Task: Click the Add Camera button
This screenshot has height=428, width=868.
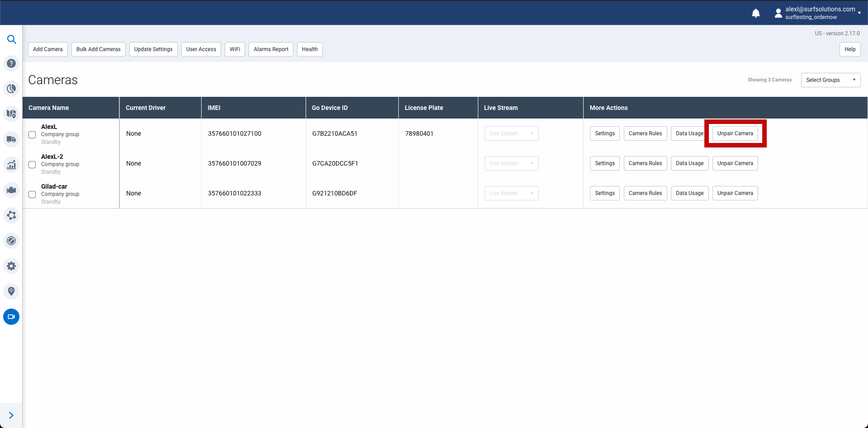Action: click(48, 49)
